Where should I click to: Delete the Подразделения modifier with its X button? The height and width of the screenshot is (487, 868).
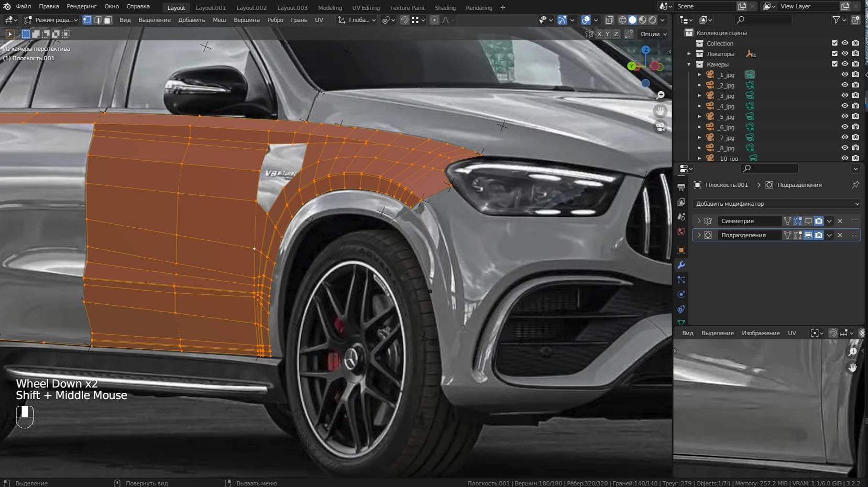tap(840, 235)
